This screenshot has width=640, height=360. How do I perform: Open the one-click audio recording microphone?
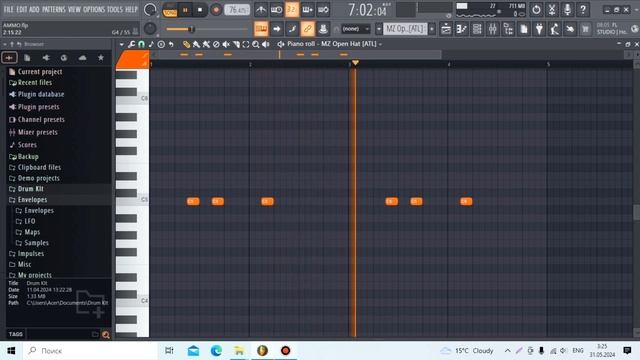[567, 9]
